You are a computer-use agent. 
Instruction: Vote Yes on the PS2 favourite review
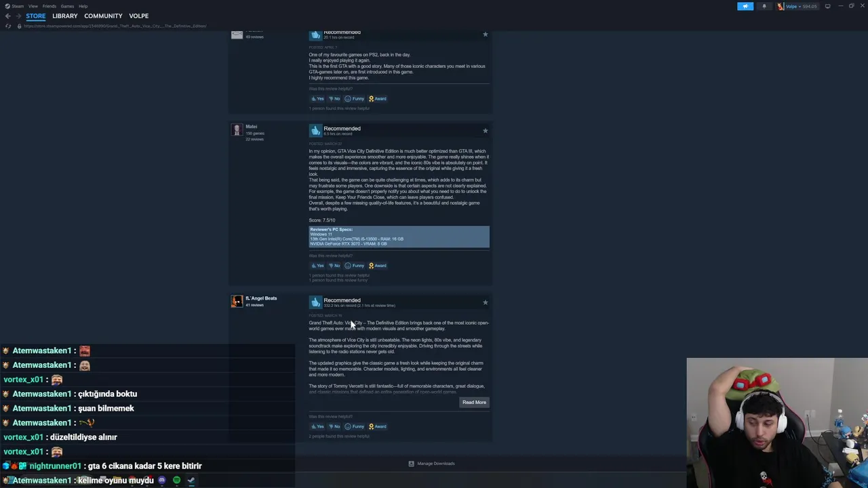point(317,99)
